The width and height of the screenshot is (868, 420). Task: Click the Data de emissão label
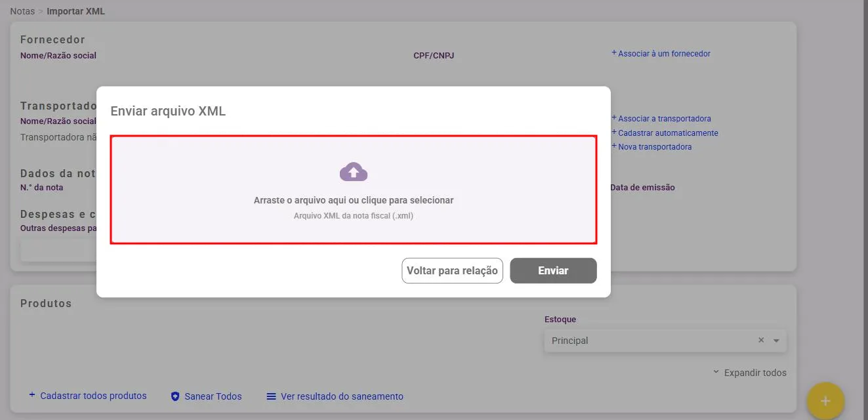642,188
